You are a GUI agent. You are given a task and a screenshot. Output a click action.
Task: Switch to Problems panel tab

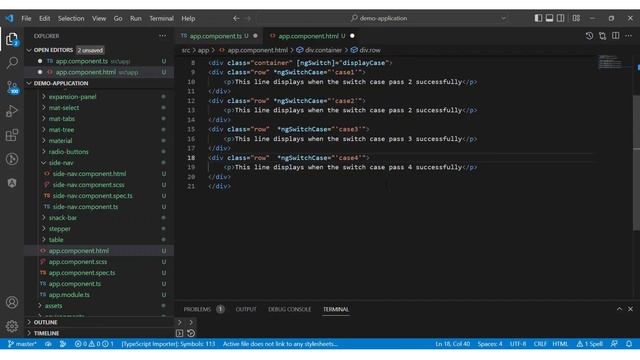pyautogui.click(x=197, y=309)
